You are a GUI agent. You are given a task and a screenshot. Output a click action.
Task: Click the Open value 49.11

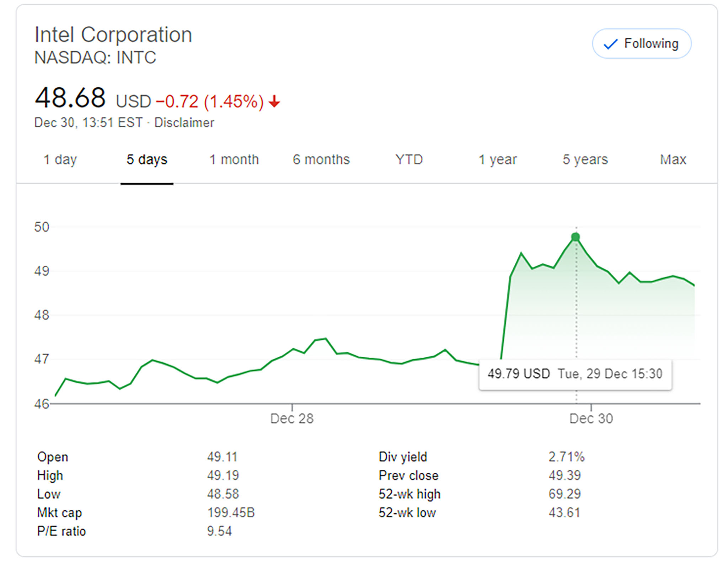pyautogui.click(x=222, y=457)
